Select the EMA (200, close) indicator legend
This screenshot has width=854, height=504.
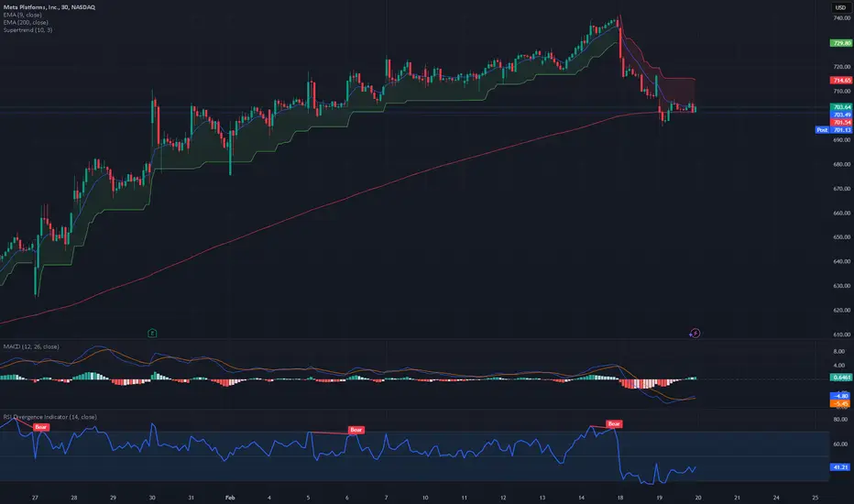click(26, 22)
